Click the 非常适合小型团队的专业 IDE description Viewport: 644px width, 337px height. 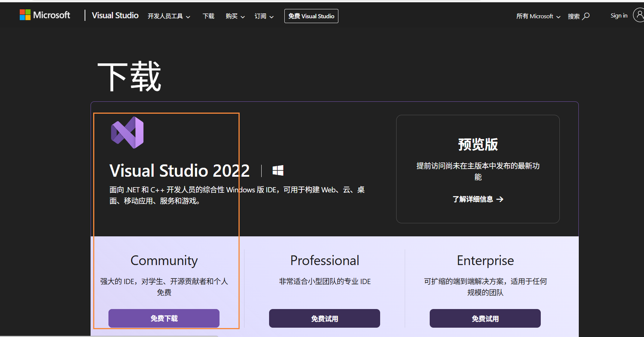click(325, 281)
